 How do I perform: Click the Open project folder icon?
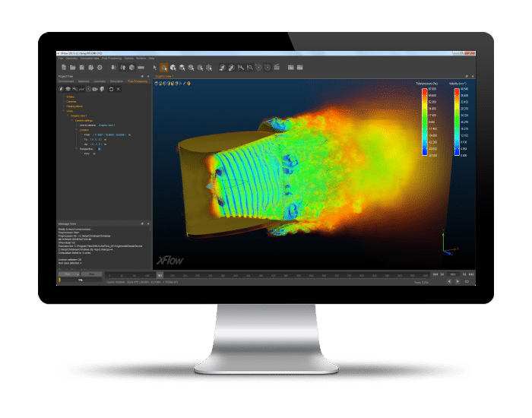(x=73, y=68)
